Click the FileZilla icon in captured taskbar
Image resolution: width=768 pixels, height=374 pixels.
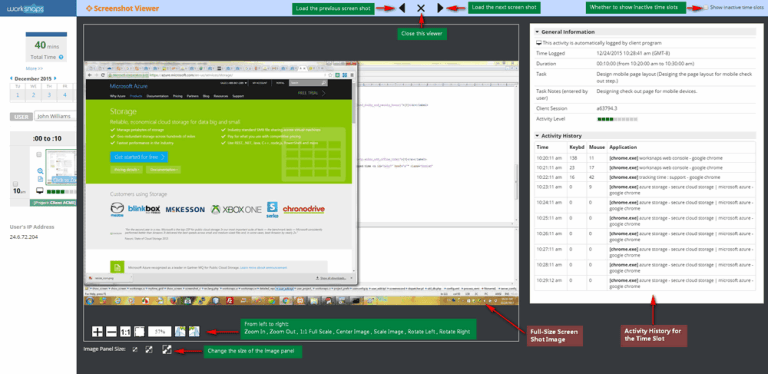click(229, 302)
